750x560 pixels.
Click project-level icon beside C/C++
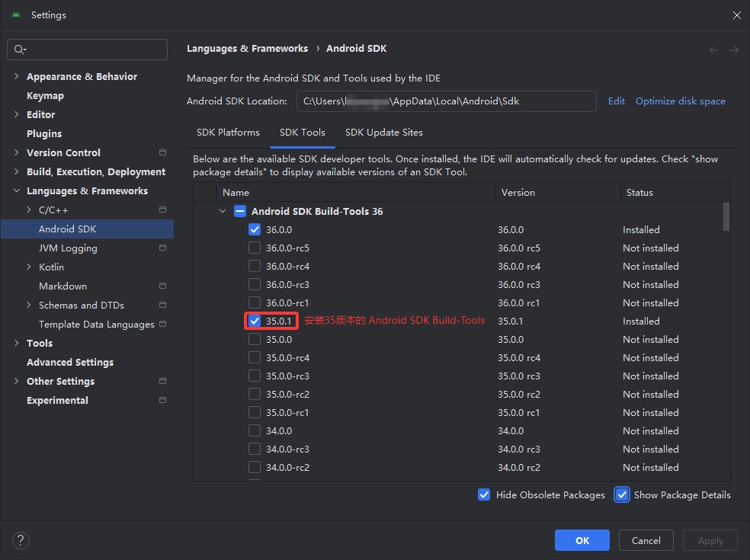pyautogui.click(x=162, y=210)
